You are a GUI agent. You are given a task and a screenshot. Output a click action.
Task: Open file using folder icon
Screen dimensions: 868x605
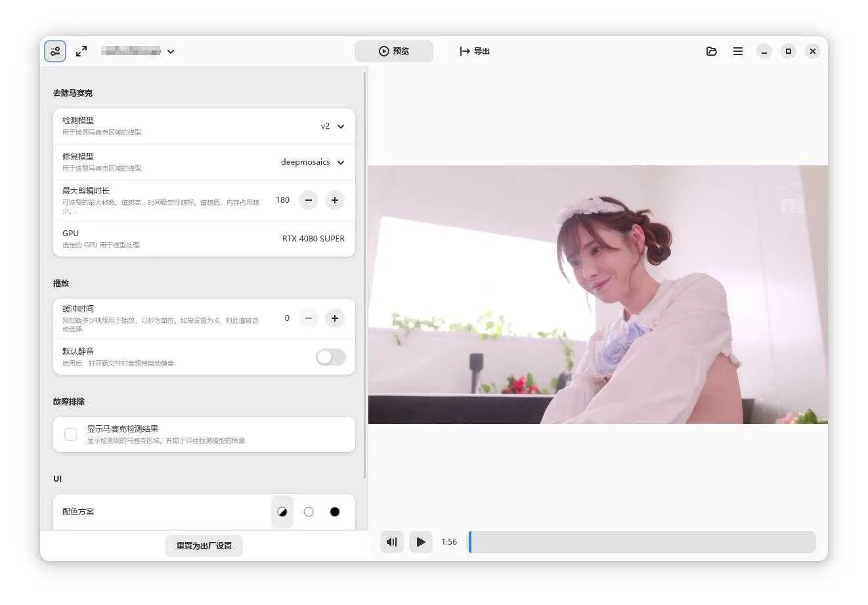pyautogui.click(x=711, y=51)
